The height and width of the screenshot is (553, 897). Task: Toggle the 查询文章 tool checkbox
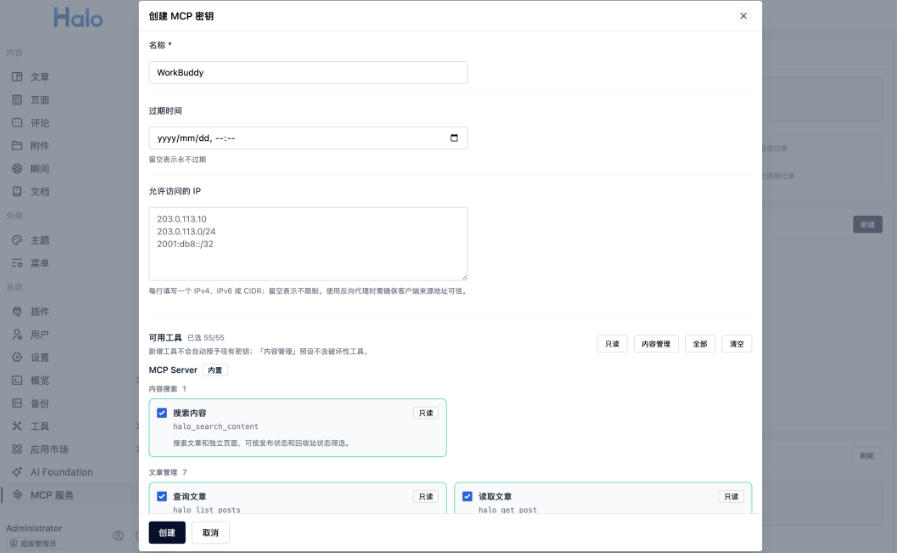[162, 496]
